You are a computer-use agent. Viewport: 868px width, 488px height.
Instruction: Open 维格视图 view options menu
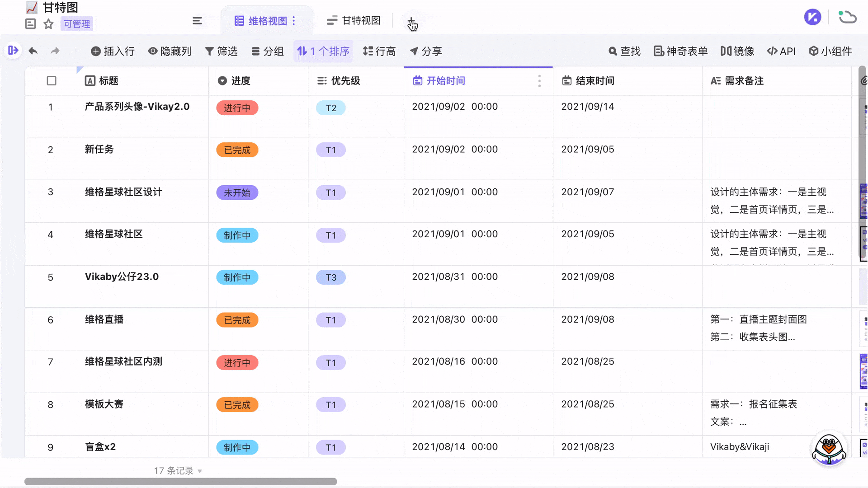(x=293, y=20)
